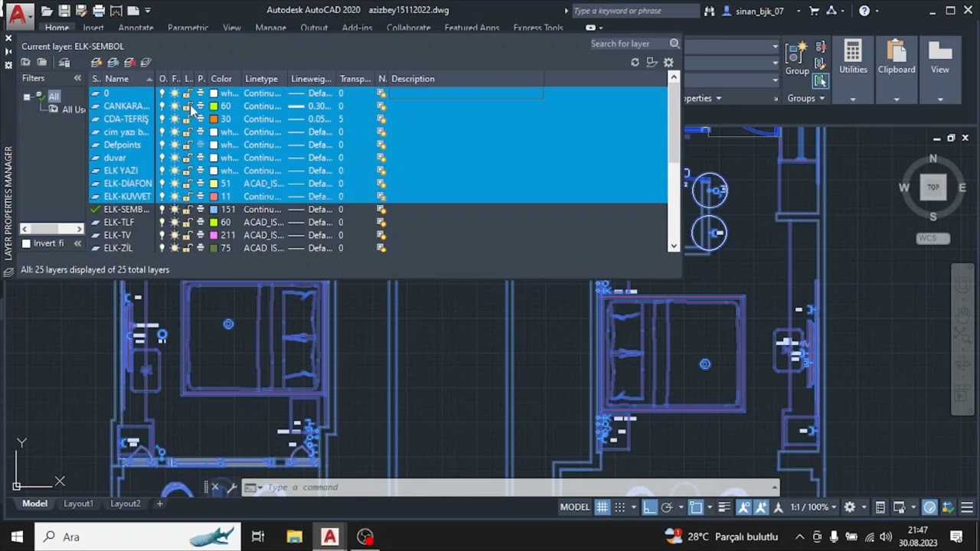The image size is (980, 551).
Task: Switch to the Parametric ribbon tab
Action: point(188,28)
